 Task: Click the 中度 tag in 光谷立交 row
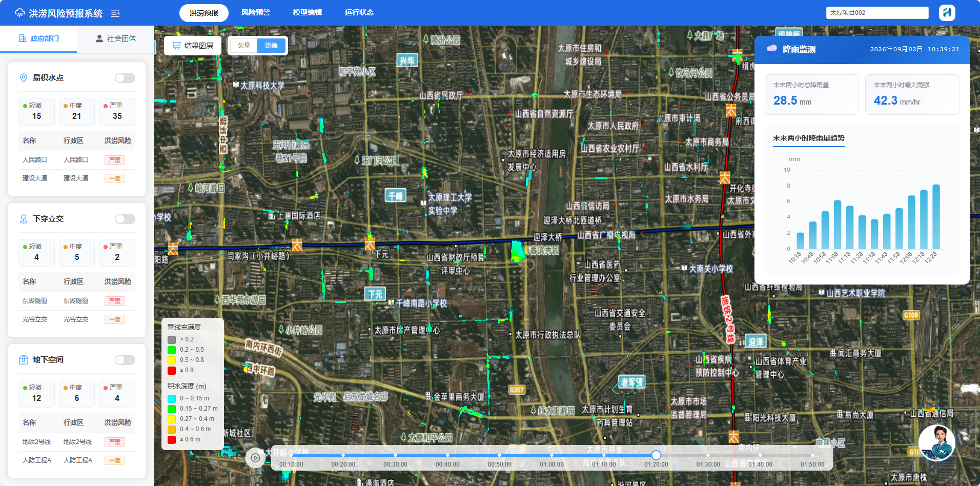pyautogui.click(x=115, y=319)
